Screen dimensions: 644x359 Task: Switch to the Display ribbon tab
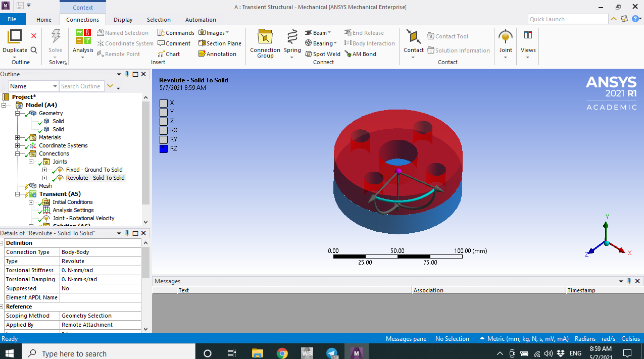tap(123, 20)
